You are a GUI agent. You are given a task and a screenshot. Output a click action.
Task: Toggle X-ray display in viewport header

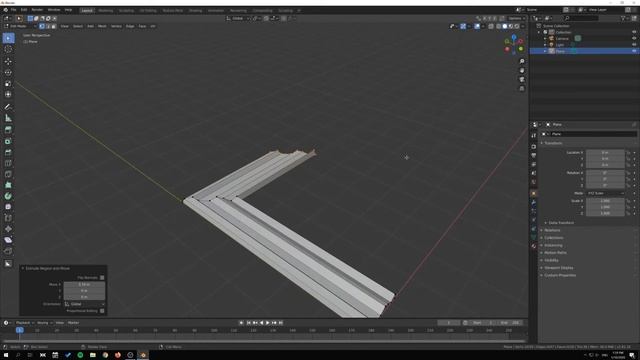[491, 26]
